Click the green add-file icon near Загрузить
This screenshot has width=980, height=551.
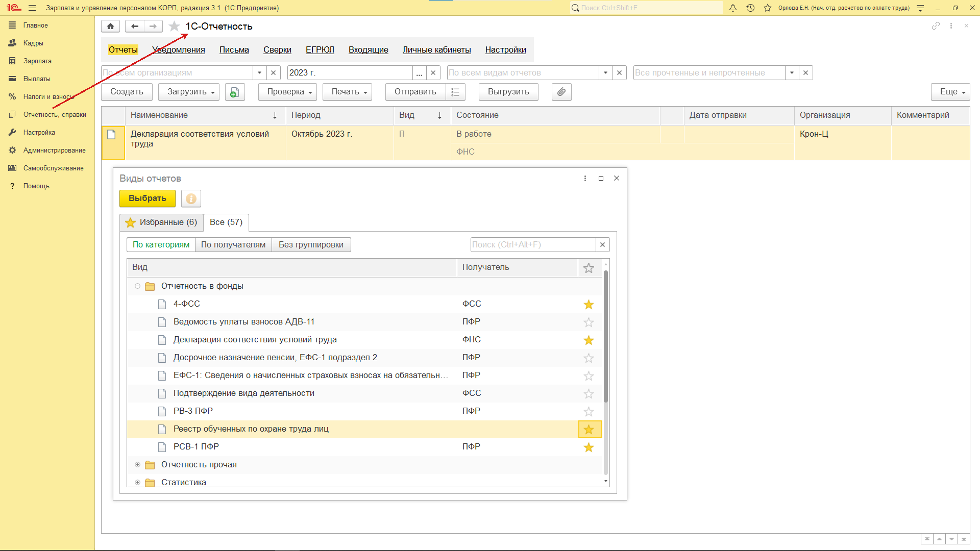pyautogui.click(x=234, y=92)
